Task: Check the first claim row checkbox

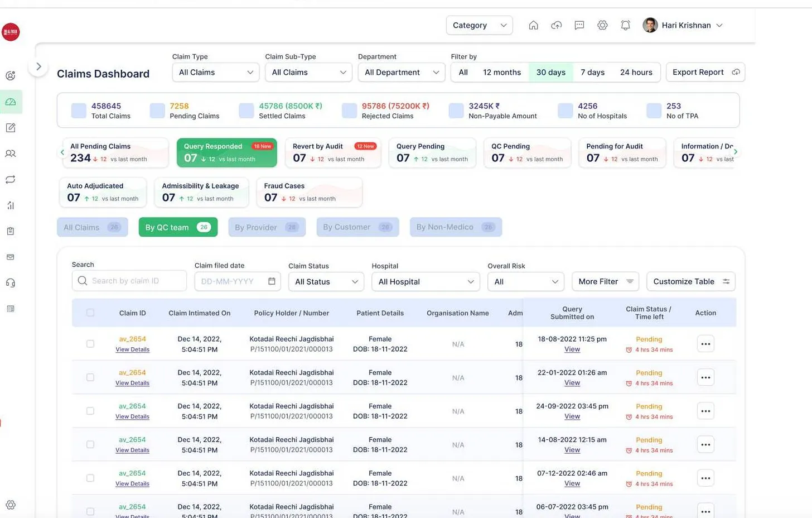Action: pos(90,344)
